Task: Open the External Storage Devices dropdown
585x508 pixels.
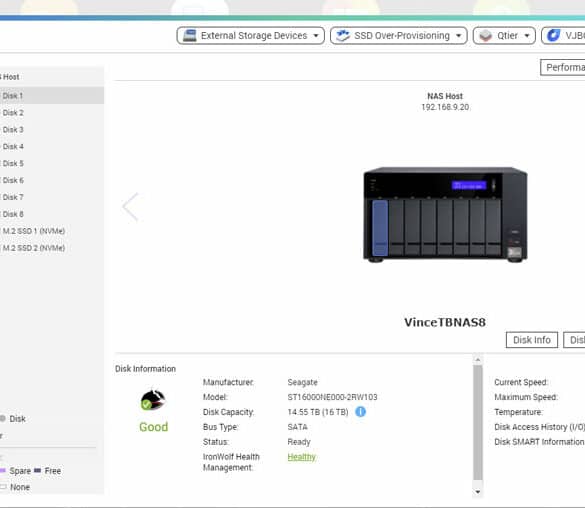Action: tap(250, 35)
